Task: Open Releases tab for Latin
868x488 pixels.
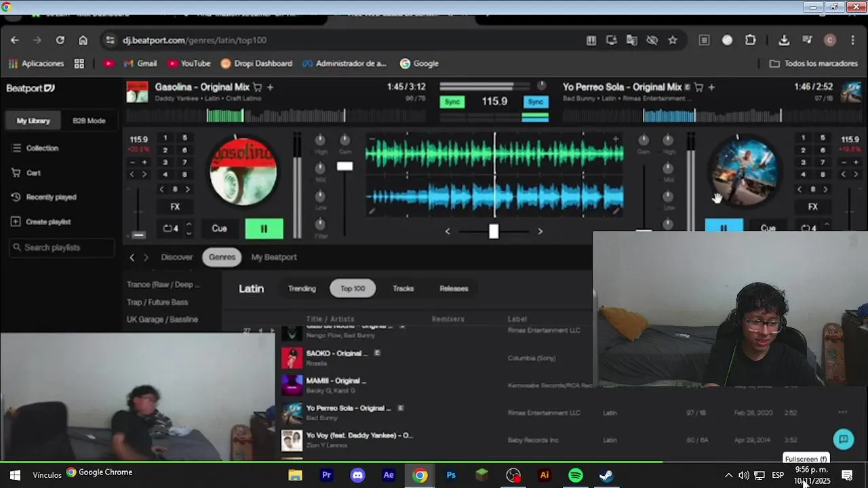Action: [x=454, y=289]
